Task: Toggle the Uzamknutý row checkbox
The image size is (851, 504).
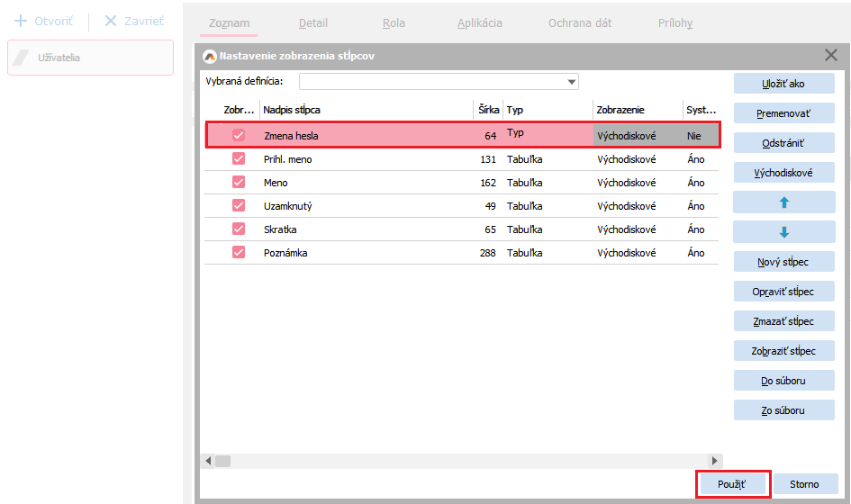Action: tap(239, 205)
